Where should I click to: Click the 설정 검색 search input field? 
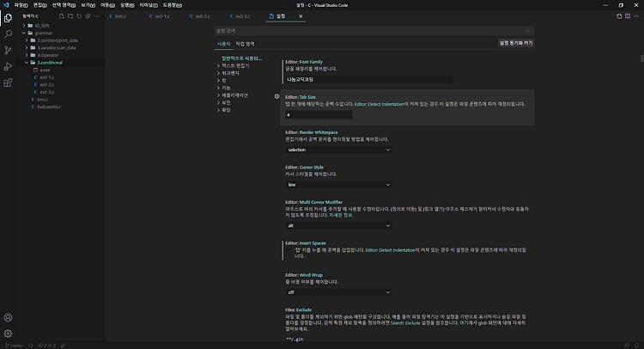pyautogui.click(x=374, y=31)
